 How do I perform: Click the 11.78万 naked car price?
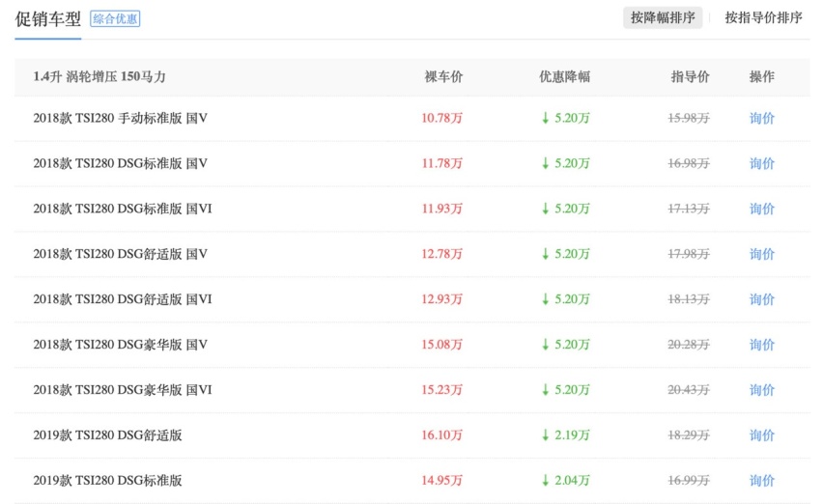pos(442,163)
